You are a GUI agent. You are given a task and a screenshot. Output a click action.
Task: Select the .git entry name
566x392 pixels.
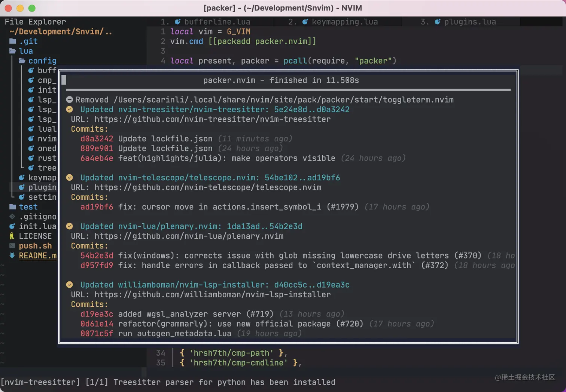pos(28,41)
